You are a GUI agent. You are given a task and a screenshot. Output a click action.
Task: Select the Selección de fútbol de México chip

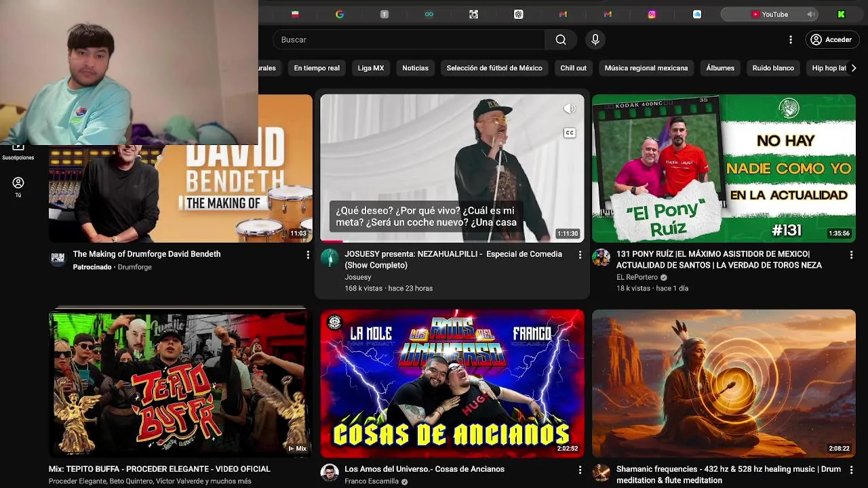494,68
